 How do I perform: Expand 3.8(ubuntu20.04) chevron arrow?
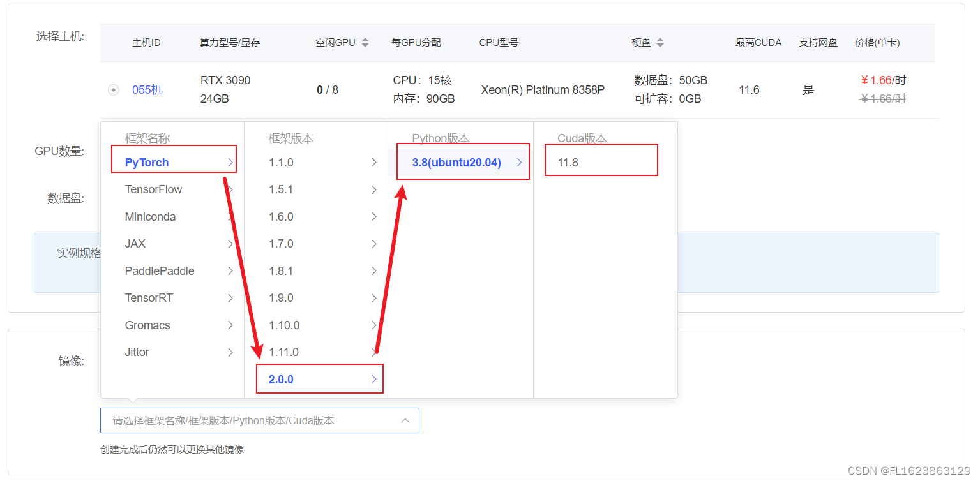click(x=519, y=163)
